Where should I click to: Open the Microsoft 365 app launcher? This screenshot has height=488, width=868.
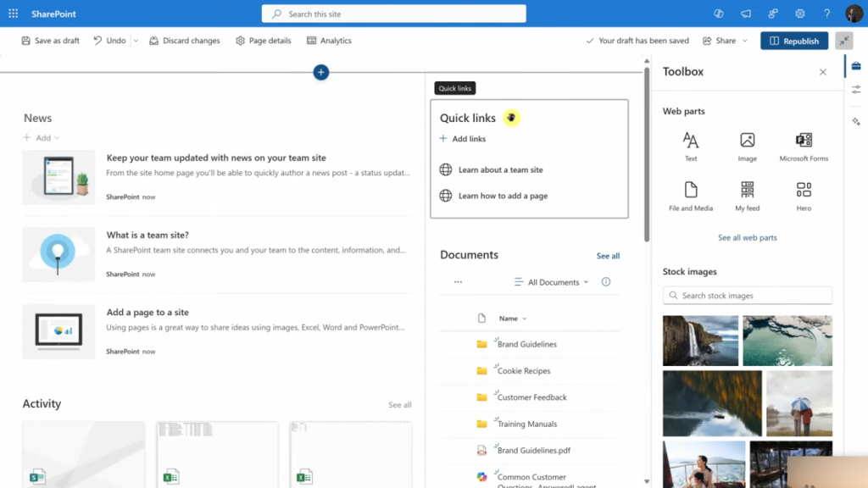coord(11,13)
